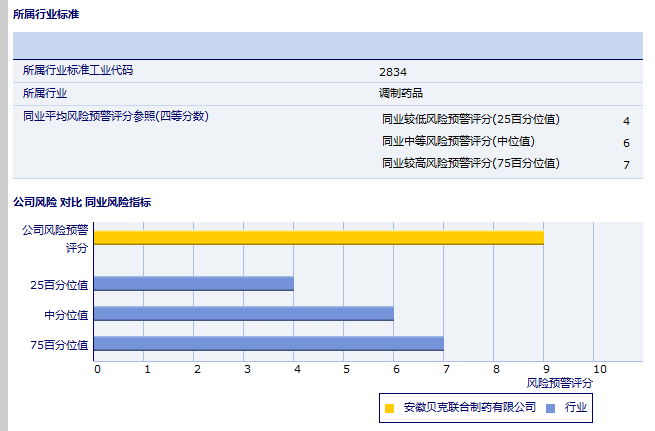
Task: Click the blue table header bar
Action: coord(327,46)
